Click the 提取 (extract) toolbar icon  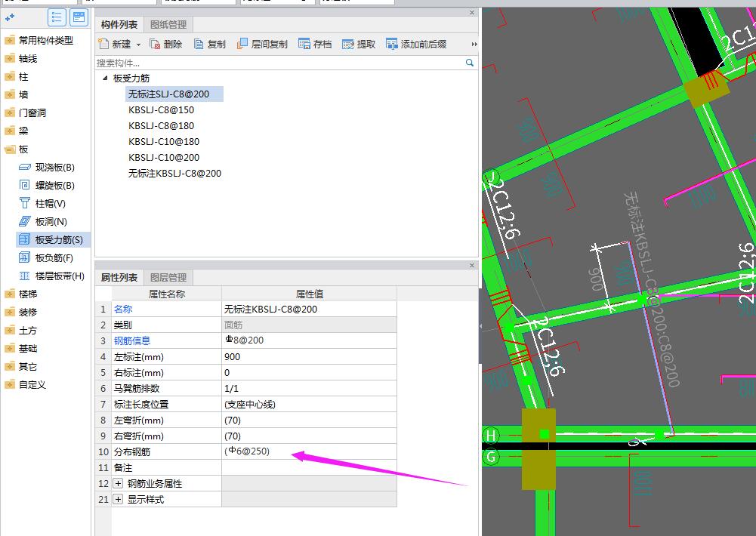(348, 45)
